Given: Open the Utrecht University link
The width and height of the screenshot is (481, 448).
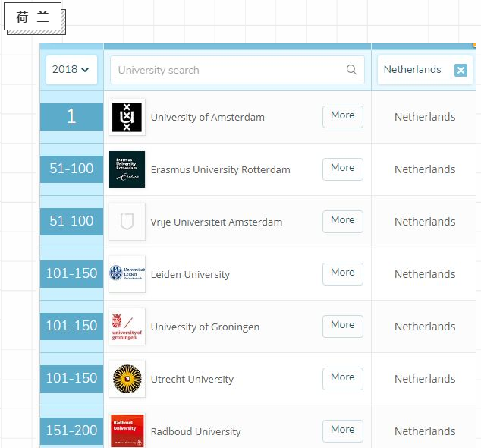Looking at the screenshot, I should pos(193,379).
